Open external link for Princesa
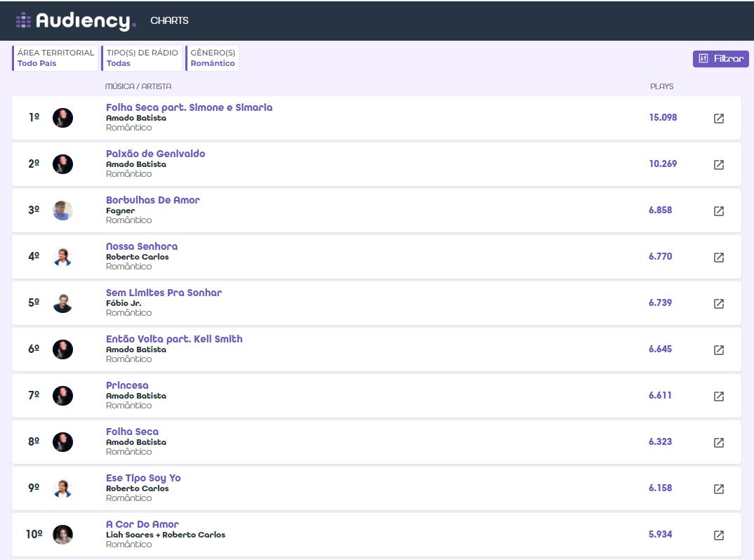Viewport: 754px width, 560px height. pos(718,396)
